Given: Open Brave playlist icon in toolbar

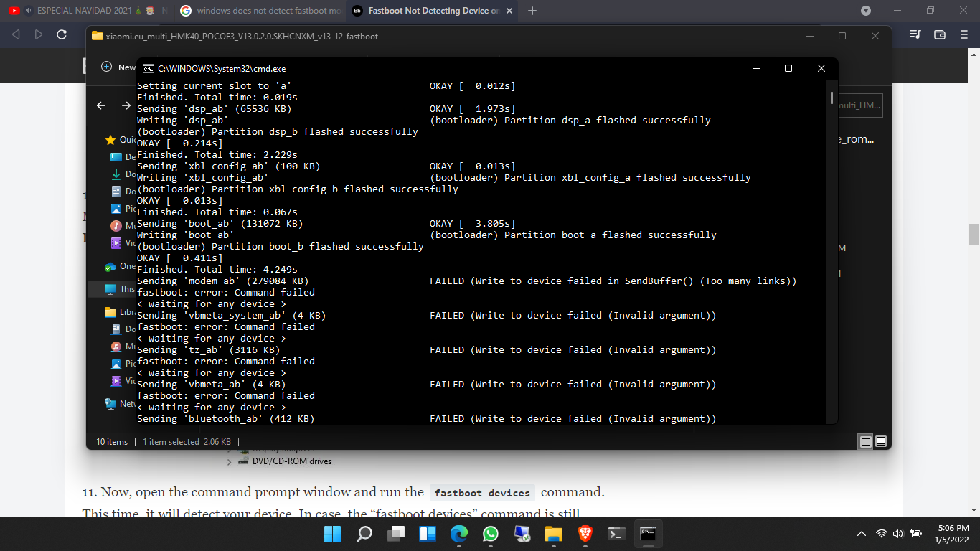Looking at the screenshot, I should point(915,34).
